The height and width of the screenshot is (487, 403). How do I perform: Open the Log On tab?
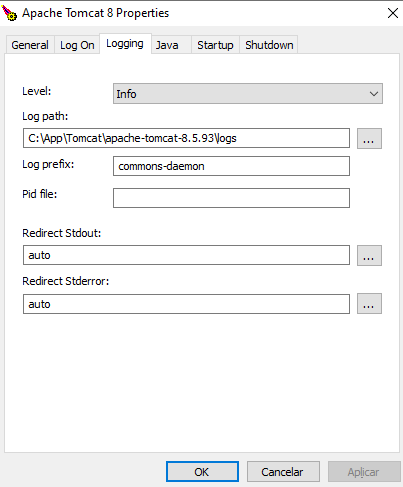point(77,45)
